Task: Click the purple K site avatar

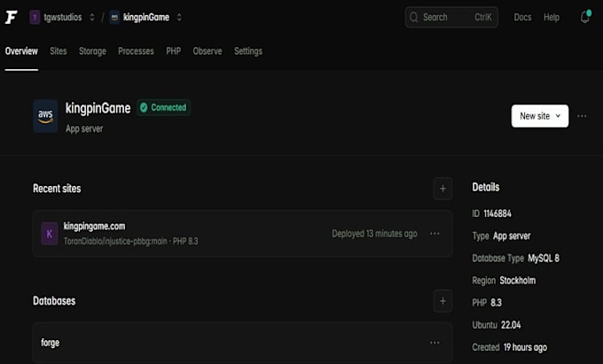Action: [x=50, y=234]
